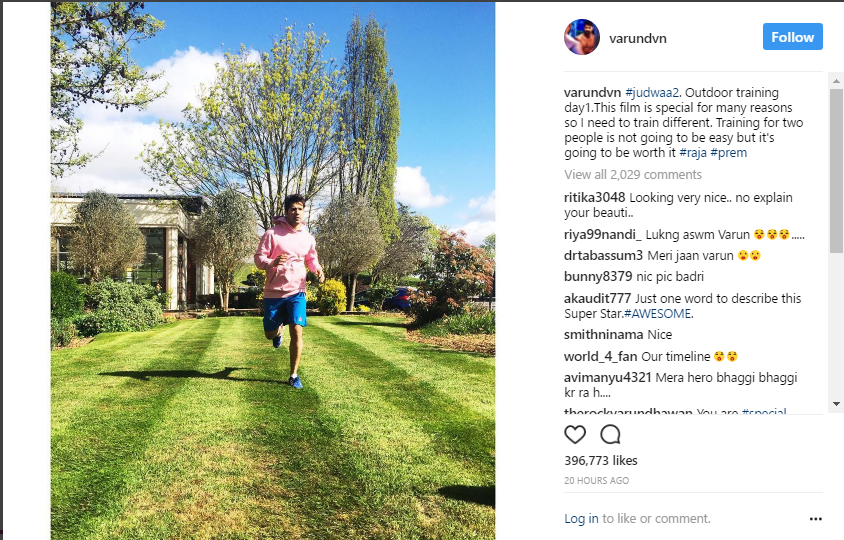Image resolution: width=844 pixels, height=540 pixels.
Task: Follow the varundvn account
Action: click(x=792, y=37)
